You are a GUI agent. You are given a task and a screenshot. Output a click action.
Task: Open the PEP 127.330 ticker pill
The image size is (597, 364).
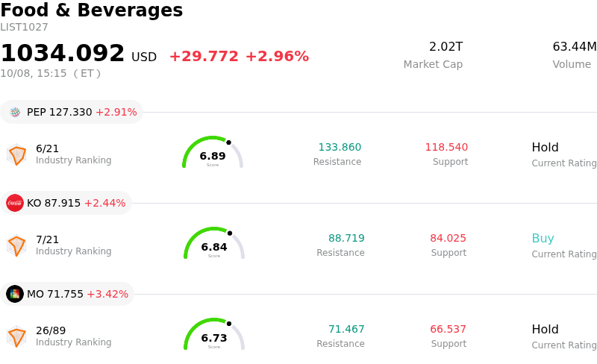tap(72, 112)
